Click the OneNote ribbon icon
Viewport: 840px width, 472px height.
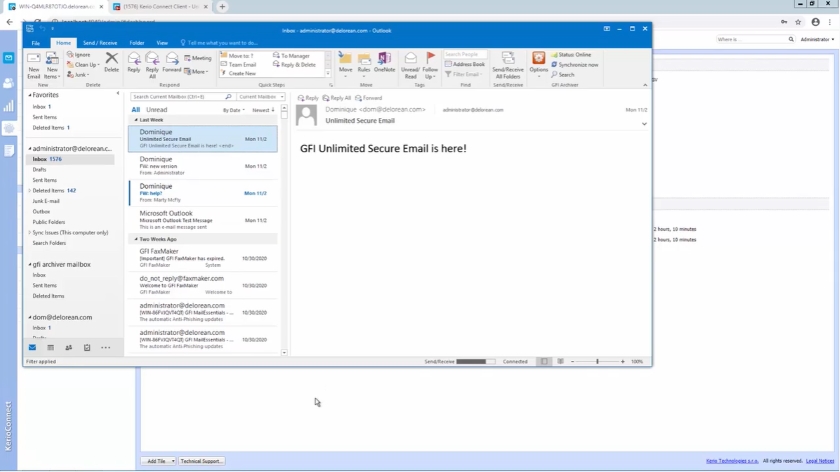(x=384, y=63)
